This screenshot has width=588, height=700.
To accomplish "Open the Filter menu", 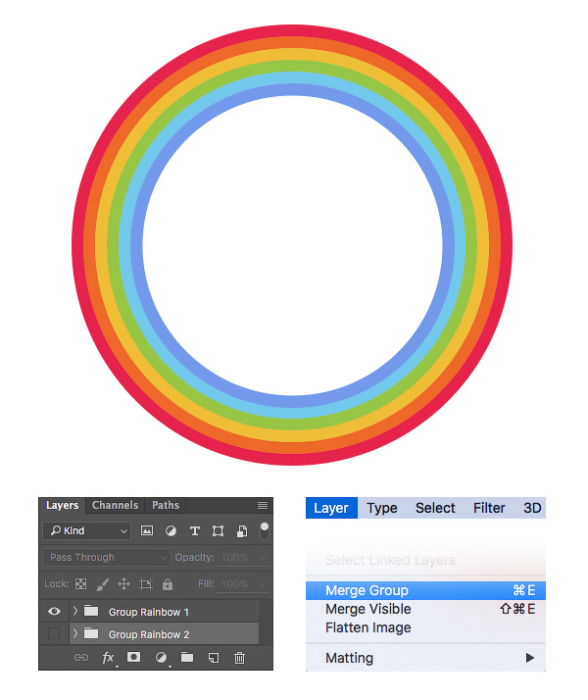I will click(x=489, y=508).
